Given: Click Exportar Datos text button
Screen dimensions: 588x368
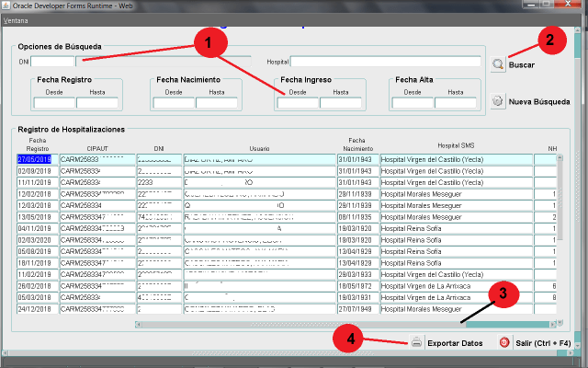Looking at the screenshot, I should pyautogui.click(x=455, y=343).
